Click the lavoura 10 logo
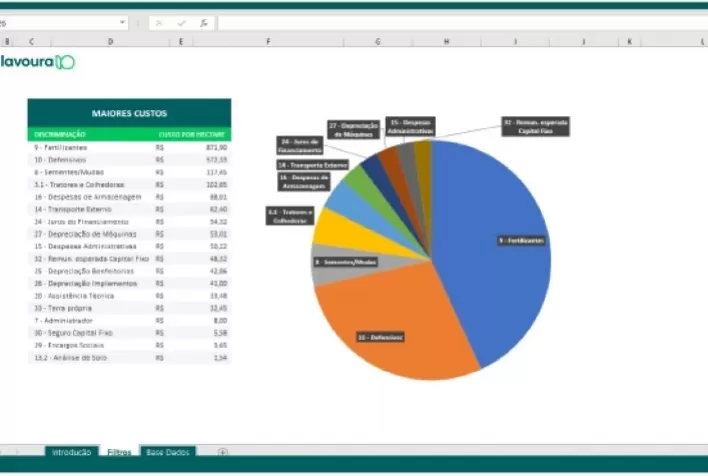The height and width of the screenshot is (476, 708). pyautogui.click(x=37, y=62)
